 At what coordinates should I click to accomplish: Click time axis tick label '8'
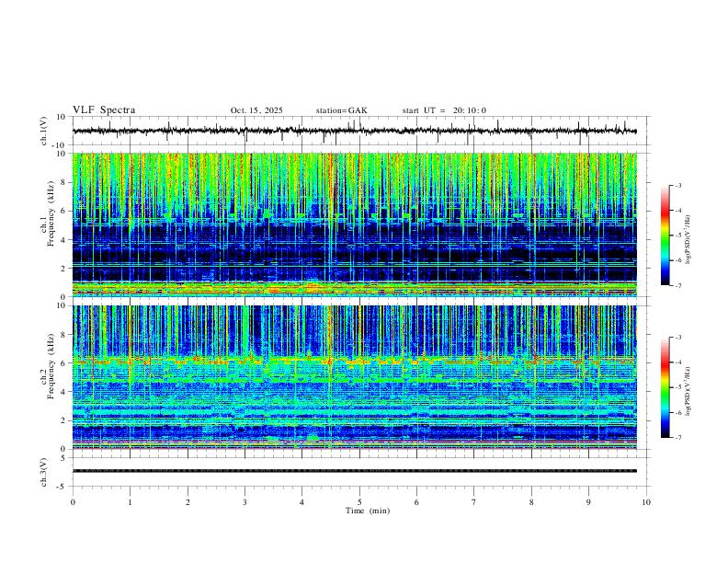pyautogui.click(x=531, y=502)
